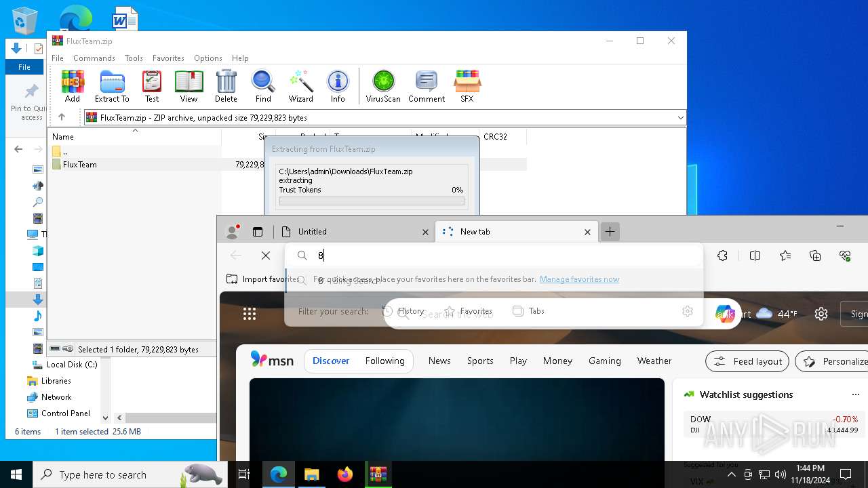Open the Copilot icon on MSN page
Image resolution: width=868 pixels, height=488 pixels.
click(x=726, y=314)
